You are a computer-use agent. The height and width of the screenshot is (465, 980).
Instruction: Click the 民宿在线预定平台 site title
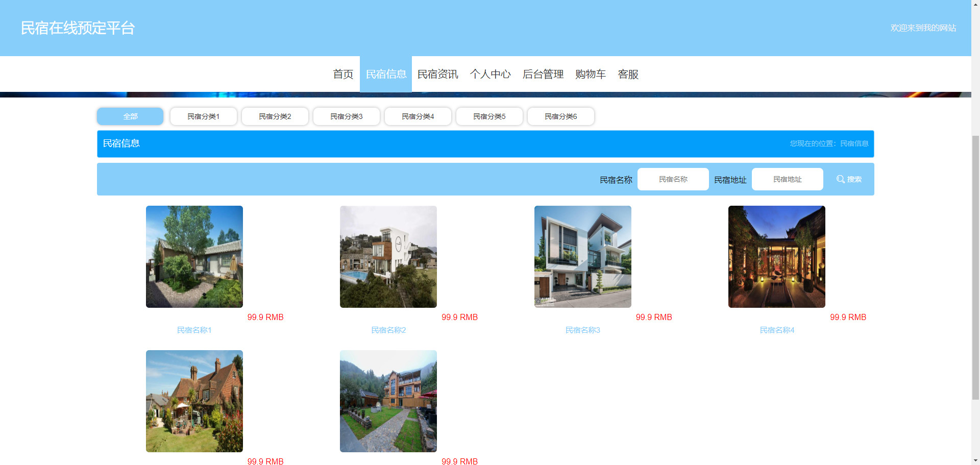coord(78,28)
